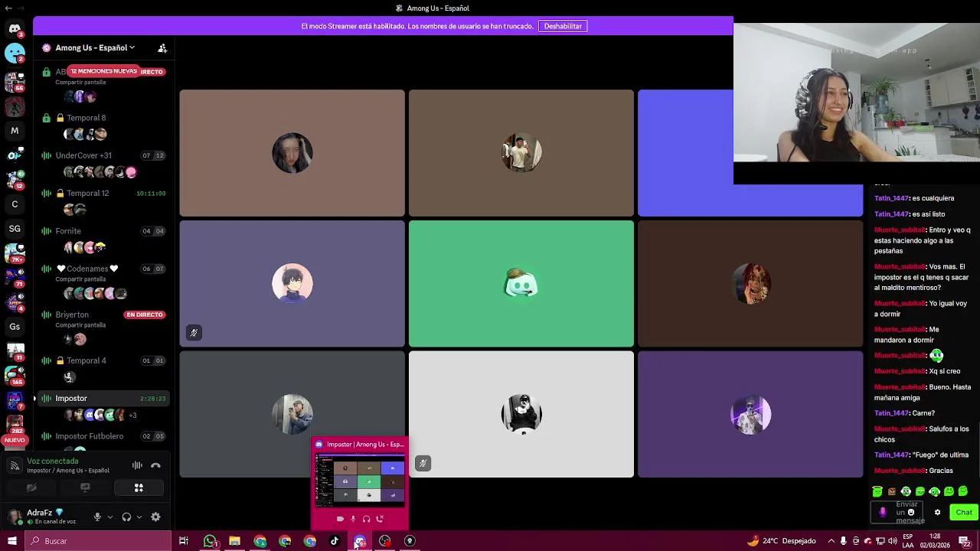Open the ESP LAA language selector
Screen dimensions: 980x551
pyautogui.click(x=908, y=541)
